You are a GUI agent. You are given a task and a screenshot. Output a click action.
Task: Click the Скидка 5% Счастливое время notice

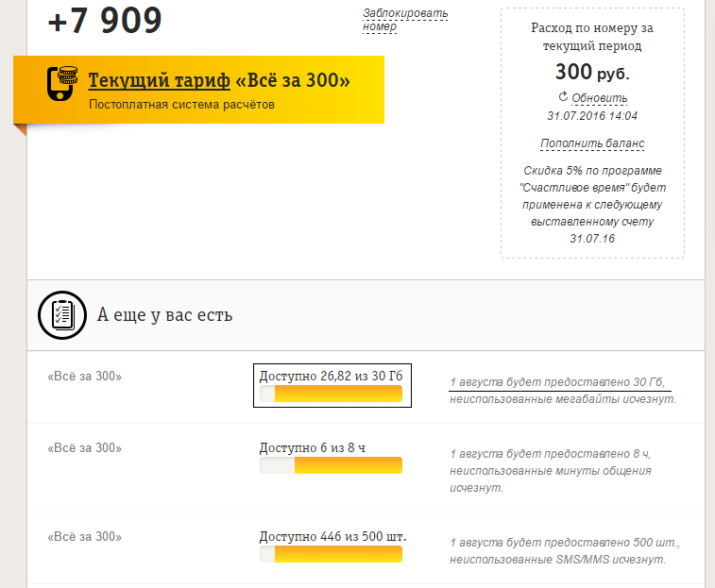pyautogui.click(x=592, y=204)
